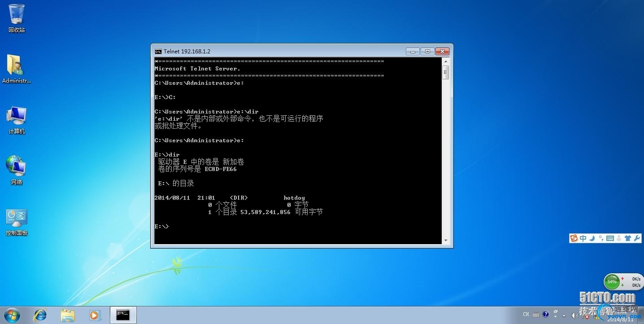
Task: Click the Sogou S logo on the IME bar
Action: point(574,238)
